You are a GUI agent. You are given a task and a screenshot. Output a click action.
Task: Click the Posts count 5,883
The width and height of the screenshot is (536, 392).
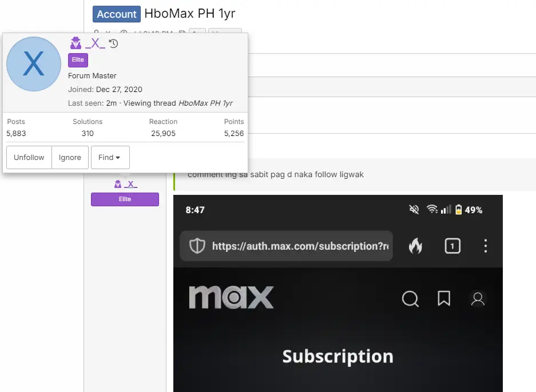[x=16, y=134]
